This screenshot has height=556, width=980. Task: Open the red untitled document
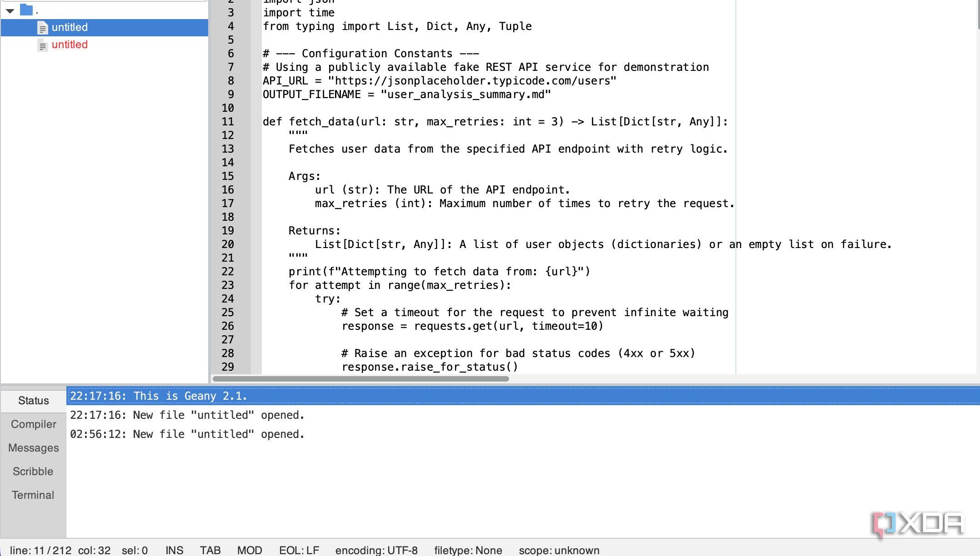70,45
